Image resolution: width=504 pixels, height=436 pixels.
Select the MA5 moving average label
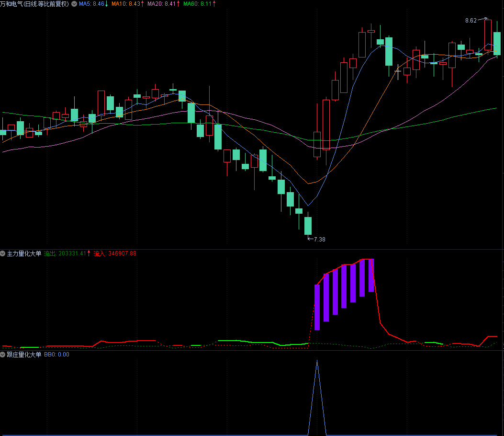click(x=91, y=4)
